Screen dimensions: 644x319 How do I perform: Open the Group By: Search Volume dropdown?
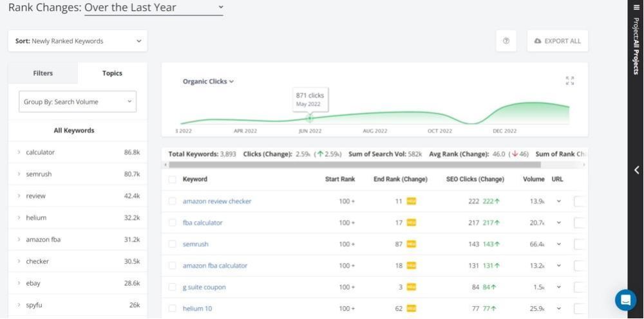(78, 102)
